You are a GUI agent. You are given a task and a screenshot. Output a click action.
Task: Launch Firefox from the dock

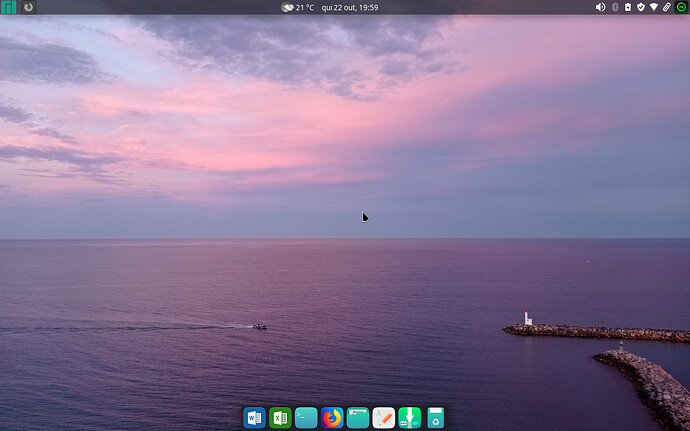(x=332, y=418)
